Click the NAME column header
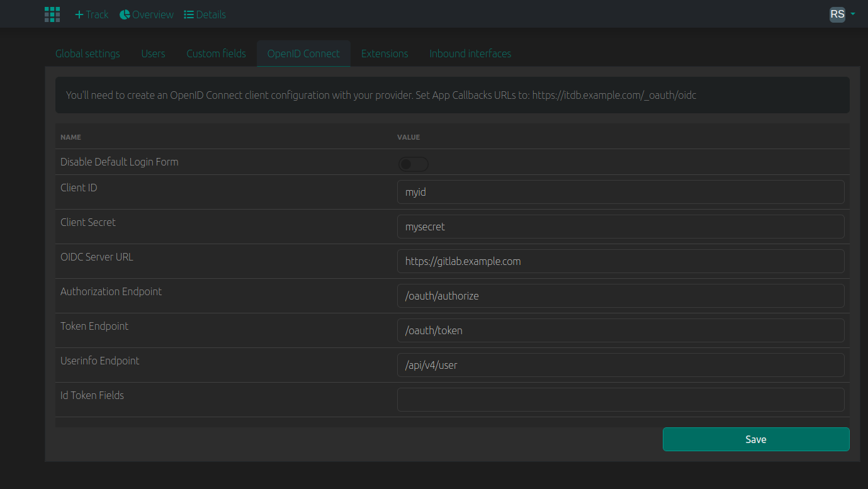 (70, 137)
